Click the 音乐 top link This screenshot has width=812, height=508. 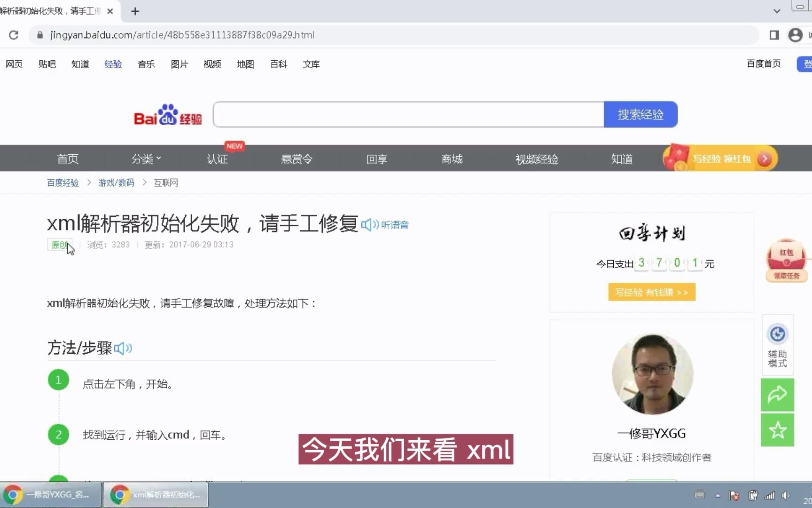click(146, 64)
